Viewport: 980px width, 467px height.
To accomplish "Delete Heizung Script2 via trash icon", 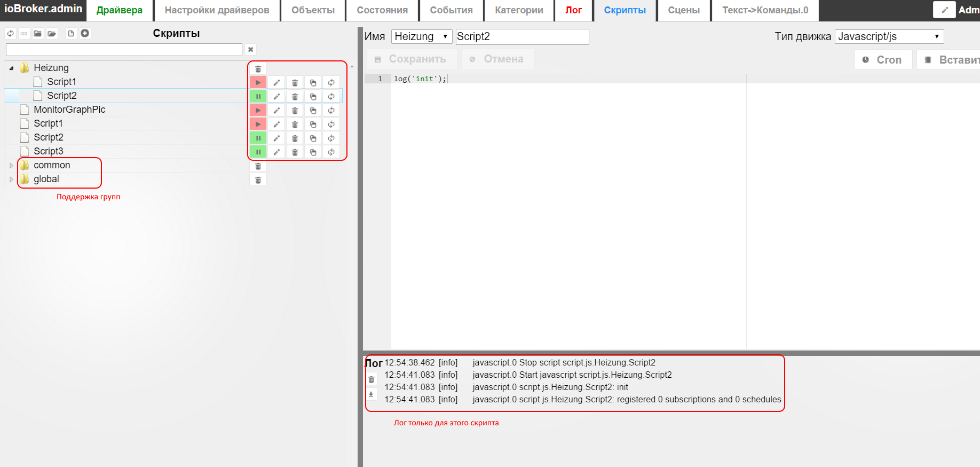I will tap(295, 97).
